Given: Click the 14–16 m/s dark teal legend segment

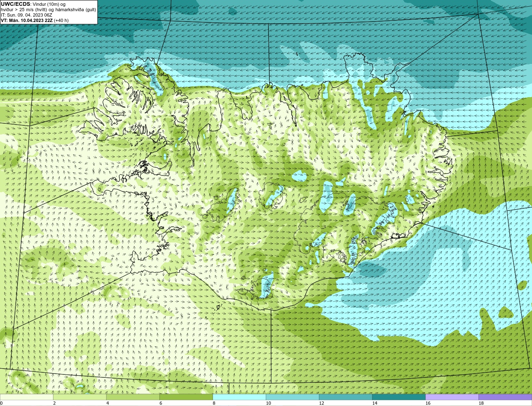Looking at the screenshot, I should click(x=399, y=397).
